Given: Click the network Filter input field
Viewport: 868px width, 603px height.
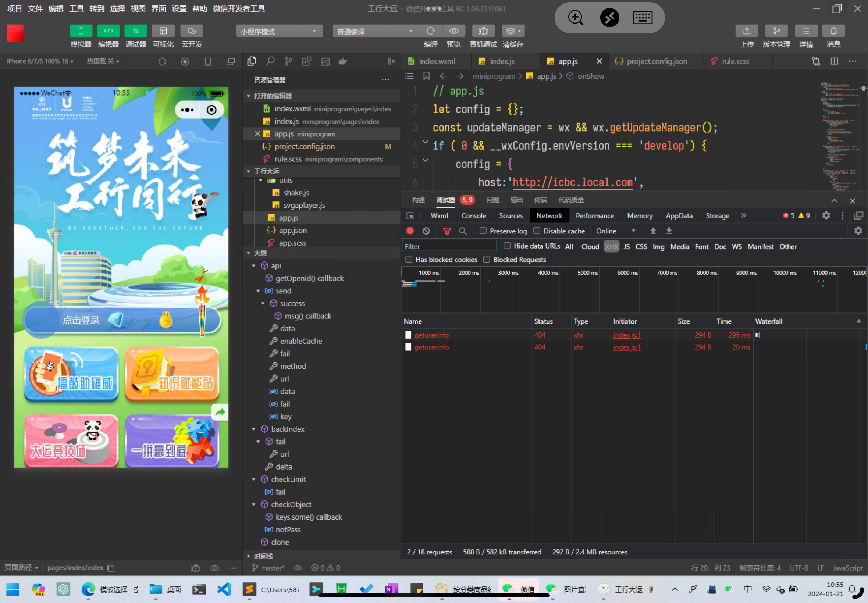Looking at the screenshot, I should click(449, 246).
